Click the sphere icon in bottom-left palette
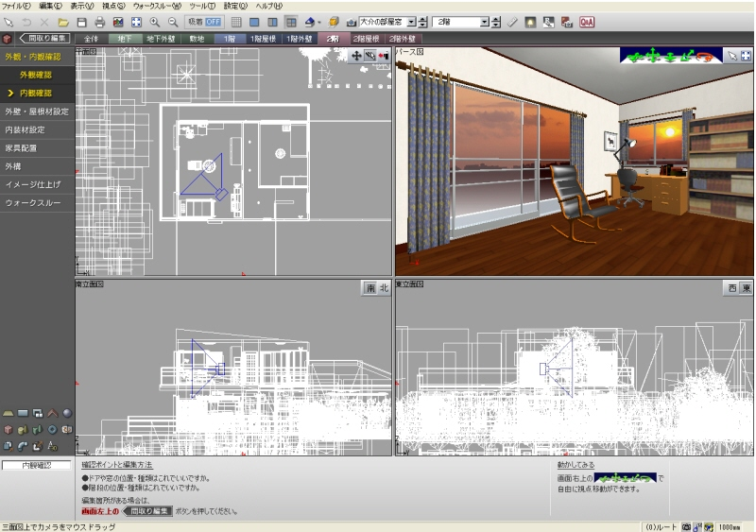The width and height of the screenshot is (756, 532). pyautogui.click(x=67, y=413)
